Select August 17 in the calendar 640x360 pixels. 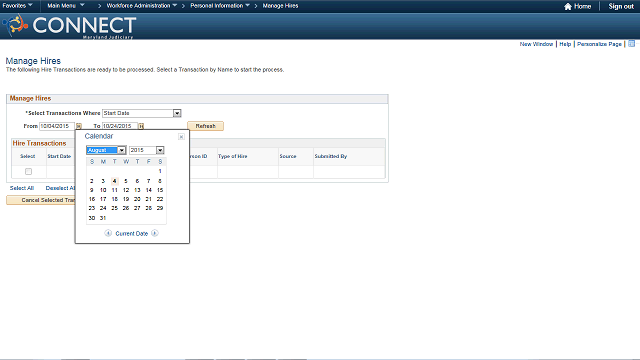coord(103,199)
